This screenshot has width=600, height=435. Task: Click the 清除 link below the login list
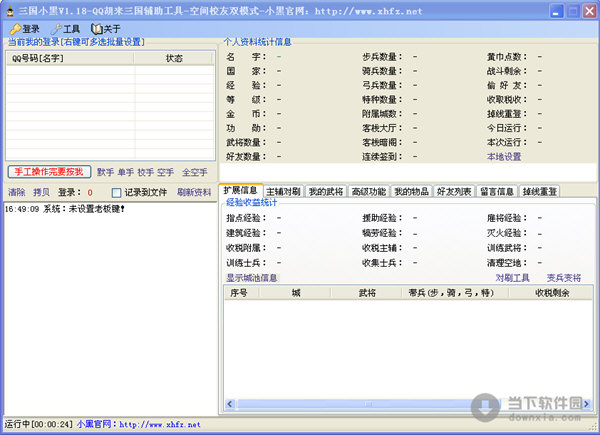[x=17, y=192]
